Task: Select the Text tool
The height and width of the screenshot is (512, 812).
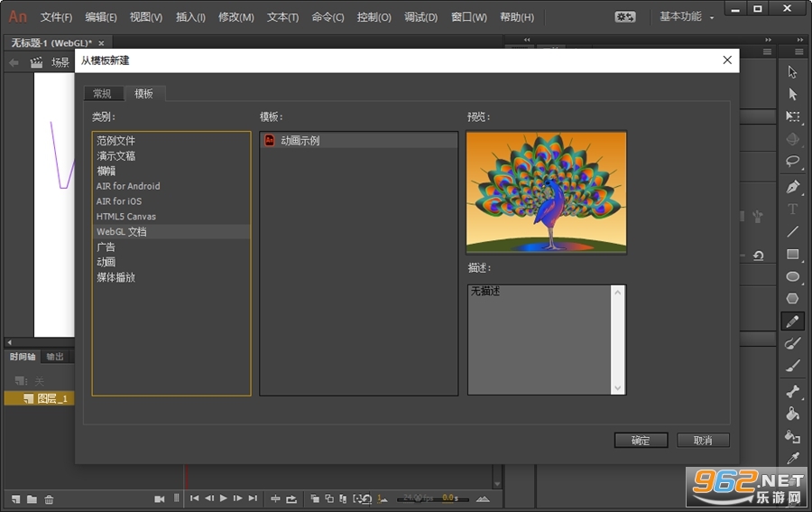Action: [x=792, y=209]
